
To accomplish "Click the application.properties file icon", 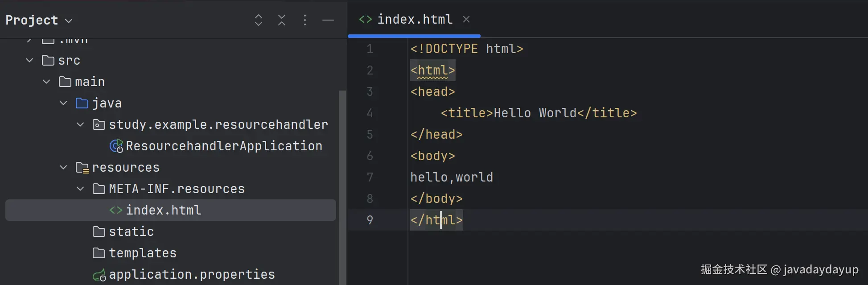I will 99,275.
